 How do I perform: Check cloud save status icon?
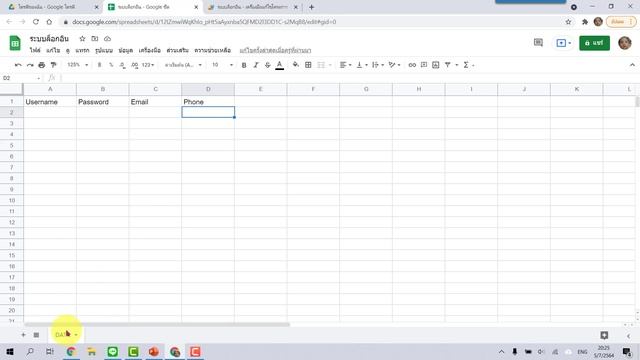(107, 39)
